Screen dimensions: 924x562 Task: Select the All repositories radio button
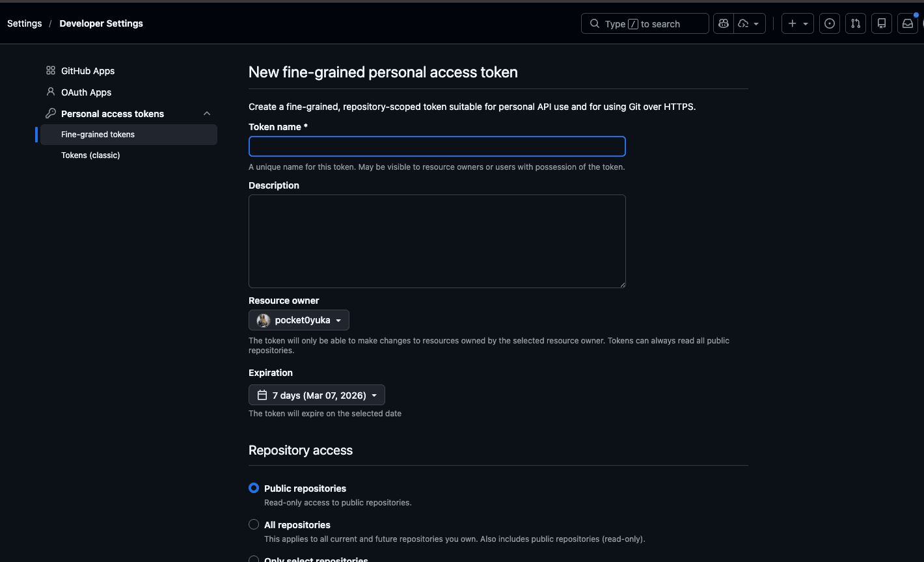click(254, 524)
